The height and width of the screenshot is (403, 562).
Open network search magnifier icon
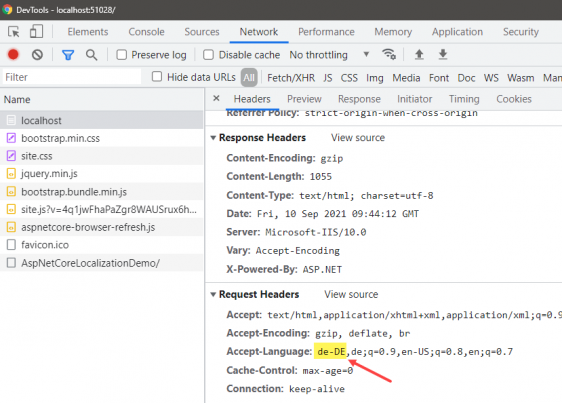pyautogui.click(x=91, y=55)
